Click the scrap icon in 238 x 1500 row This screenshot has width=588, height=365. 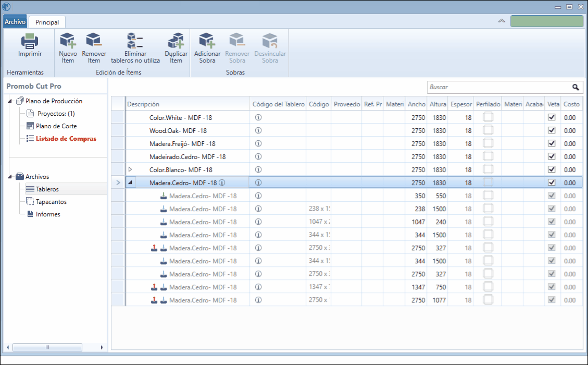coord(164,209)
